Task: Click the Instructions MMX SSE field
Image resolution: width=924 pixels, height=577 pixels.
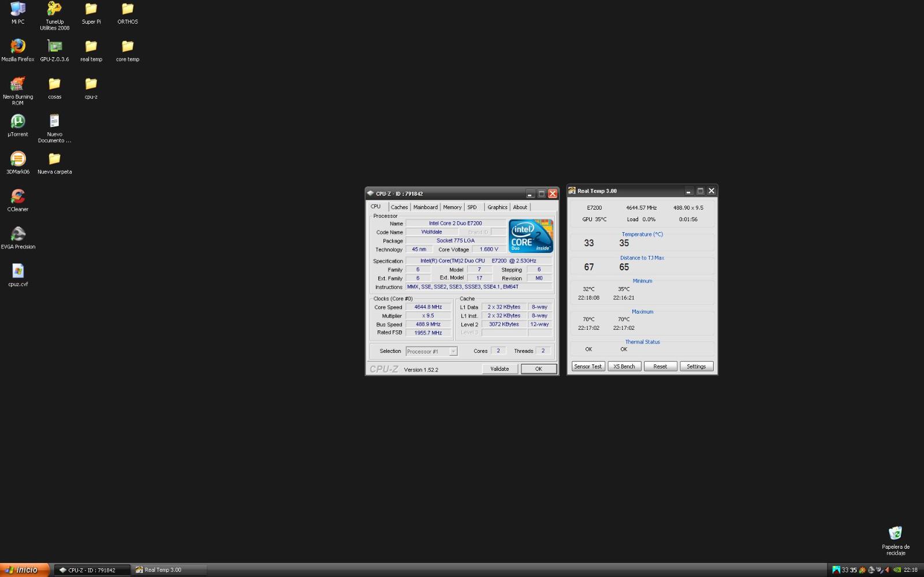Action: pyautogui.click(x=479, y=287)
